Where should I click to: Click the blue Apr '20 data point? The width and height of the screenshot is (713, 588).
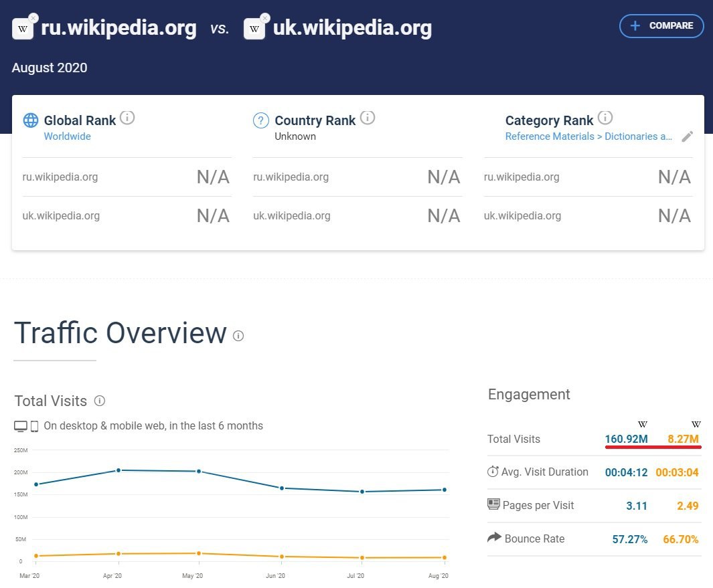pos(118,470)
